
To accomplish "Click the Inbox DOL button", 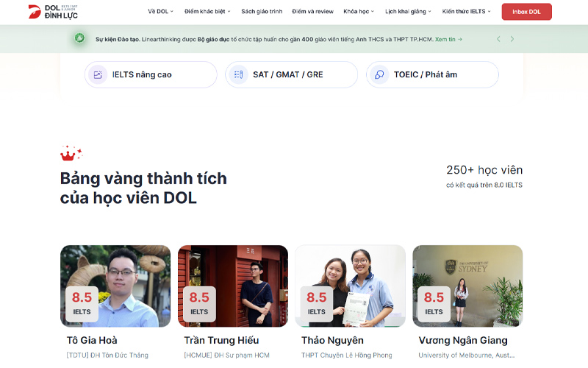I will [x=526, y=12].
